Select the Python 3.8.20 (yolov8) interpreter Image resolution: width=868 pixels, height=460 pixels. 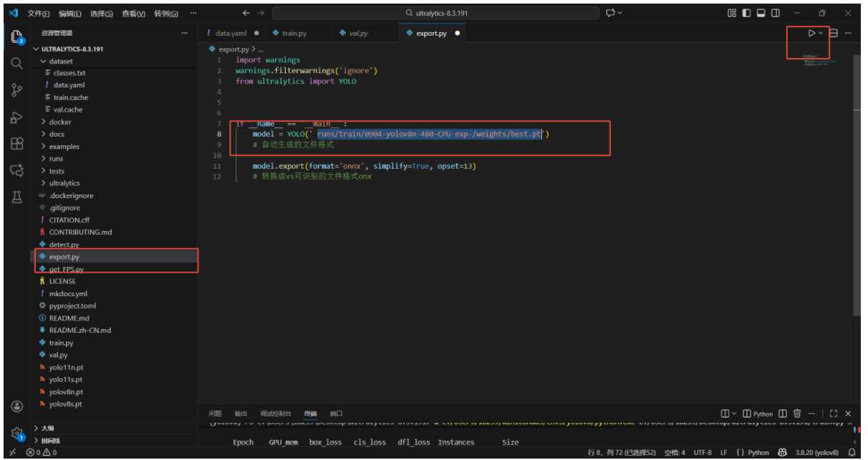tap(816, 452)
